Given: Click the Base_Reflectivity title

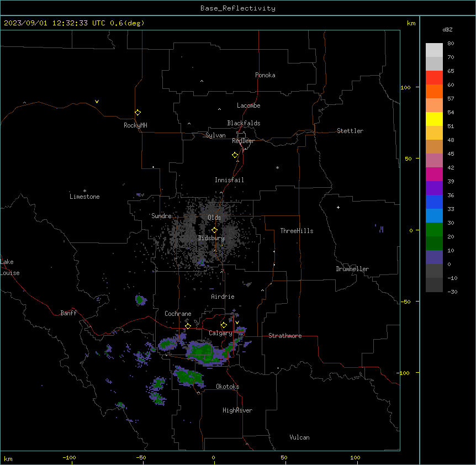Looking at the screenshot, I should point(238,8).
